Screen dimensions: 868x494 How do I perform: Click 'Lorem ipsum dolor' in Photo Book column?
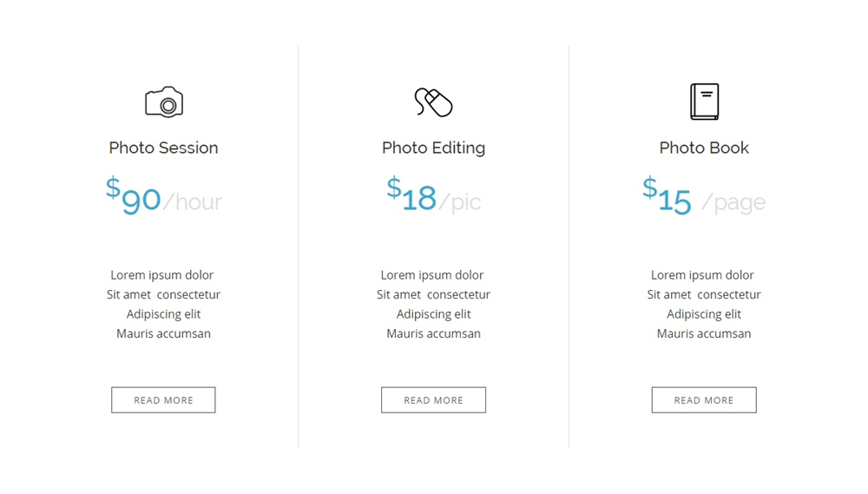pyautogui.click(x=702, y=275)
